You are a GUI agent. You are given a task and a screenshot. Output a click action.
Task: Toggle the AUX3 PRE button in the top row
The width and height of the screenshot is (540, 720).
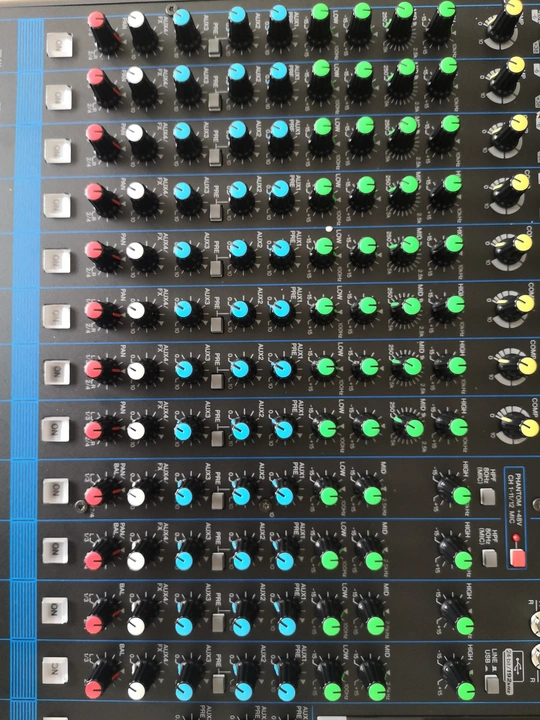215,48
